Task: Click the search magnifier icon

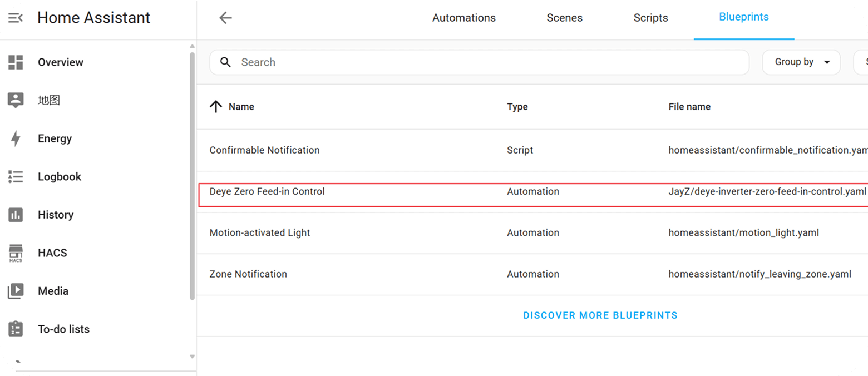Action: click(x=225, y=62)
